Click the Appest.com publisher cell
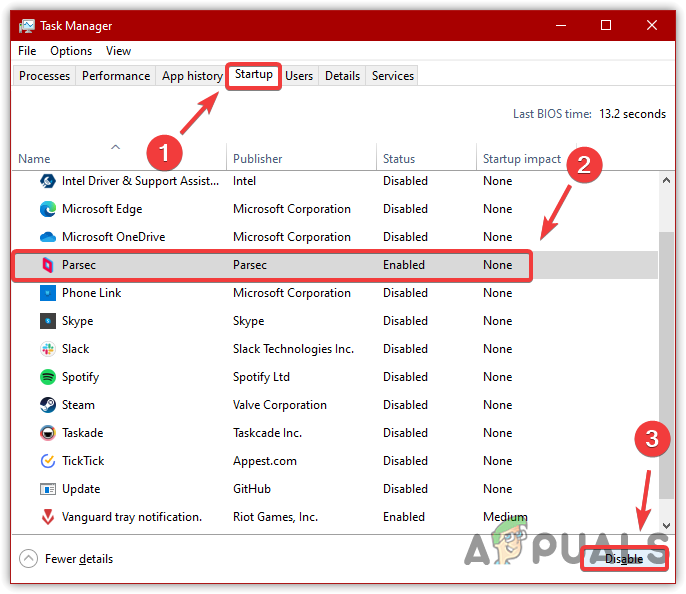Image resolution: width=686 pixels, height=594 pixels. click(x=265, y=461)
